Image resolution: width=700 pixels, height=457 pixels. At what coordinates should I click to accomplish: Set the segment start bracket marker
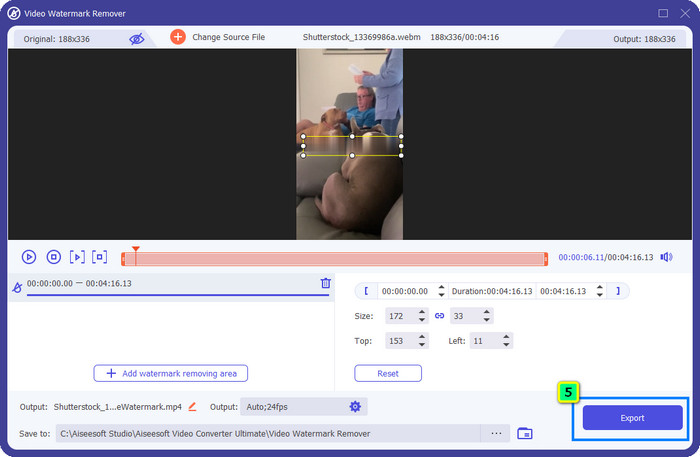pos(366,291)
